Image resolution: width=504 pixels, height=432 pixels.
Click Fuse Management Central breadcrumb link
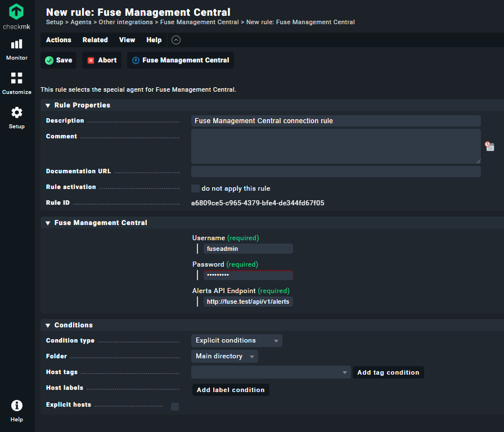(200, 22)
